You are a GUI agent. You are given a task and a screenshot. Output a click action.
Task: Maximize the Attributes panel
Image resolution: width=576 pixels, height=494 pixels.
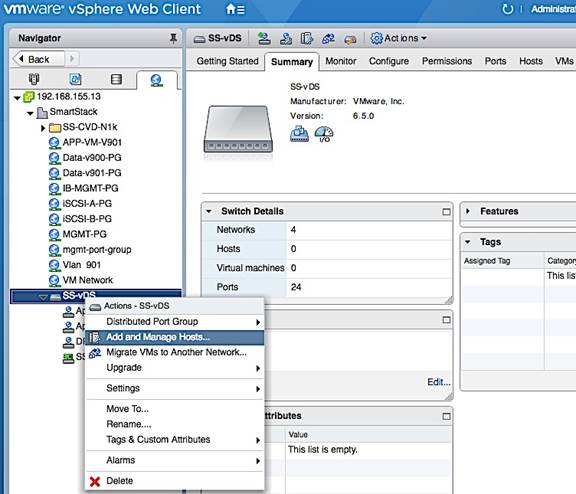(x=446, y=416)
